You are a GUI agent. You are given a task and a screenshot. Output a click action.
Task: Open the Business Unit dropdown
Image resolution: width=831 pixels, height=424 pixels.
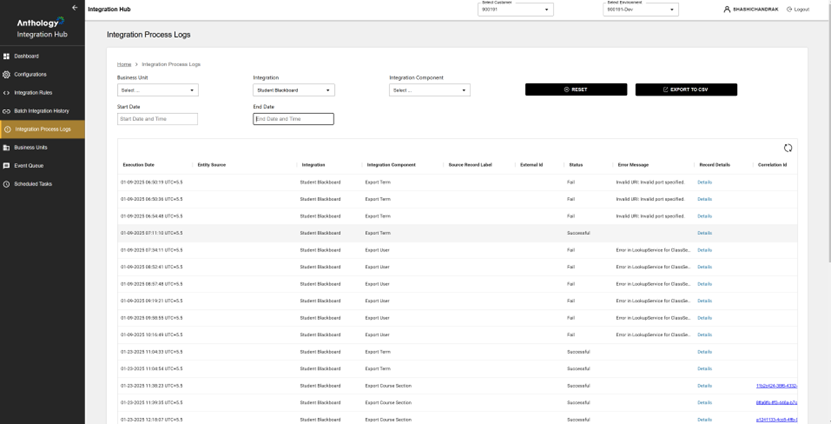coord(158,90)
